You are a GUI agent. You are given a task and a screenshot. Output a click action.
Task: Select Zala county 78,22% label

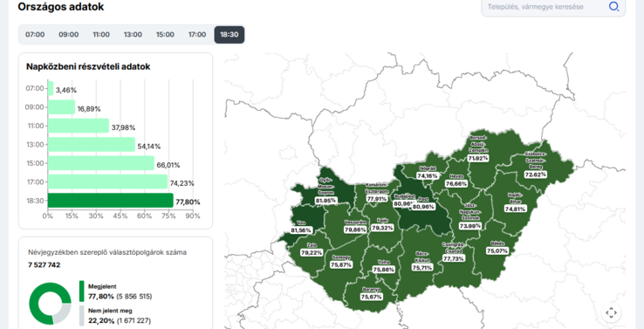click(x=312, y=253)
